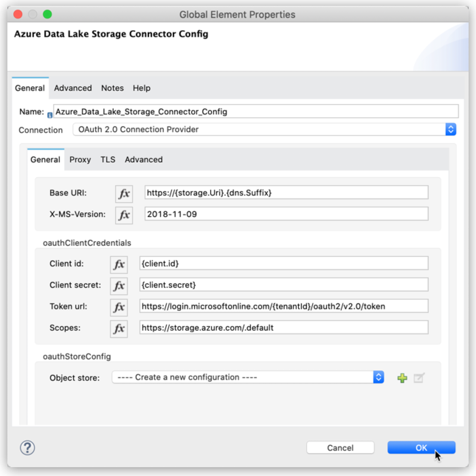476x476 pixels.
Task: Cancel the Global Element Properties dialog
Action: [340, 447]
